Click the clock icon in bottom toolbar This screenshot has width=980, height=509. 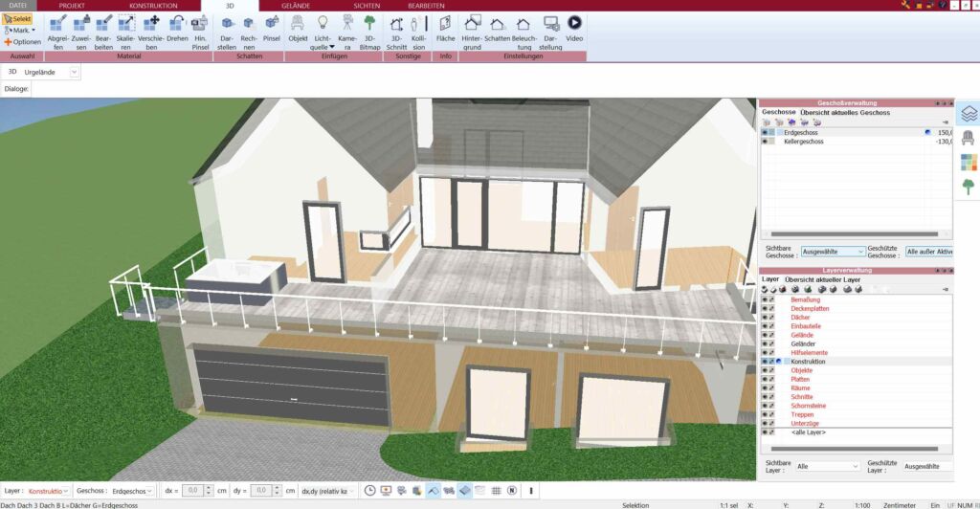click(370, 491)
